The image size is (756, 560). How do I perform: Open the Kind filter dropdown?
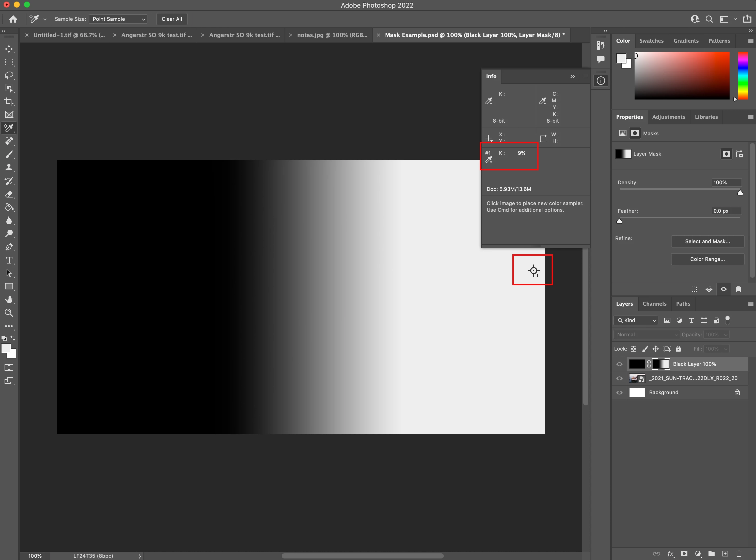636,320
